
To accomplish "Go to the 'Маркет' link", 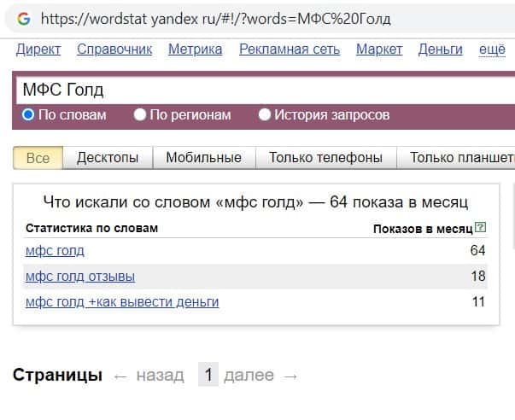I will pyautogui.click(x=378, y=50).
